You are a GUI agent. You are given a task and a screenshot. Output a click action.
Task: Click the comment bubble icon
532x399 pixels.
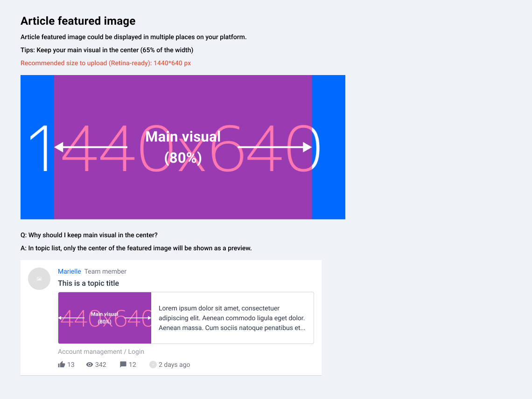[123, 365]
